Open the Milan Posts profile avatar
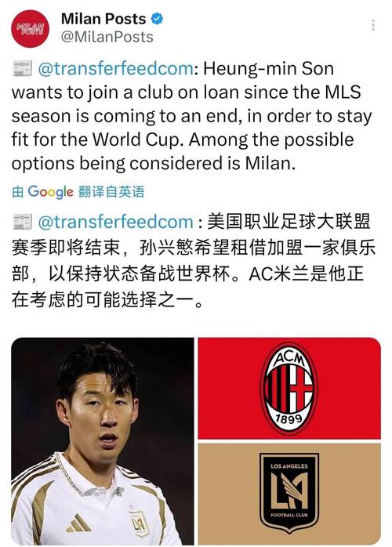The width and height of the screenshot is (392, 547). (x=31, y=29)
